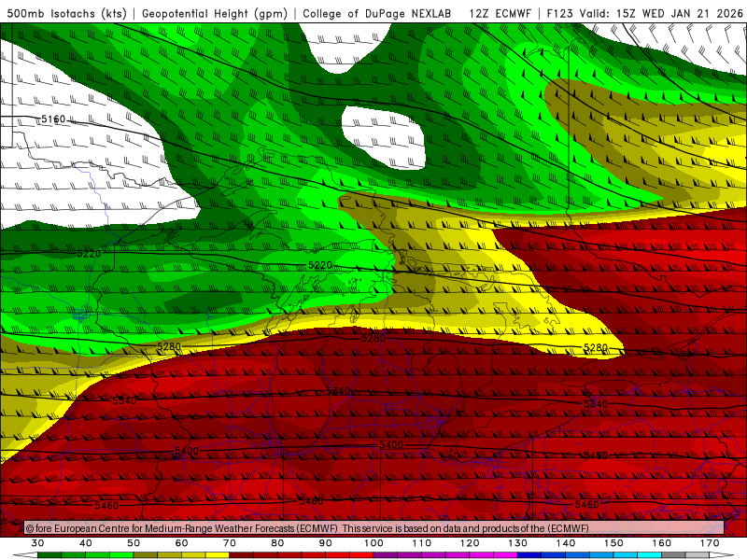747x560 pixels.
Task: Select the bright lime green legend swatch
Action: tap(121, 555)
